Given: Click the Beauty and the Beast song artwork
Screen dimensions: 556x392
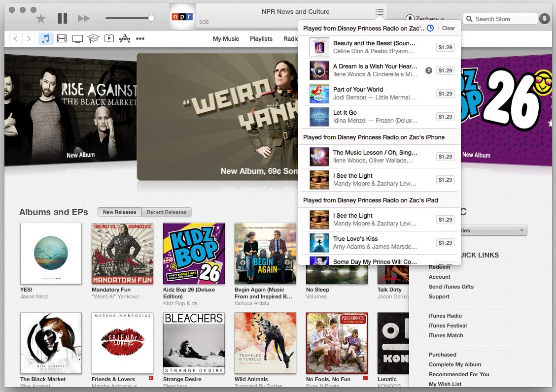Looking at the screenshot, I should click(x=319, y=47).
